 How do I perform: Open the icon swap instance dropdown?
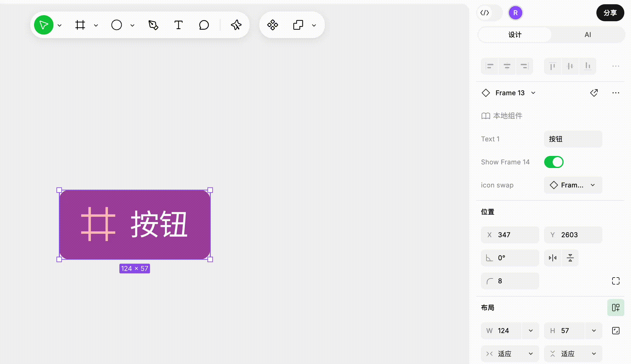click(573, 185)
